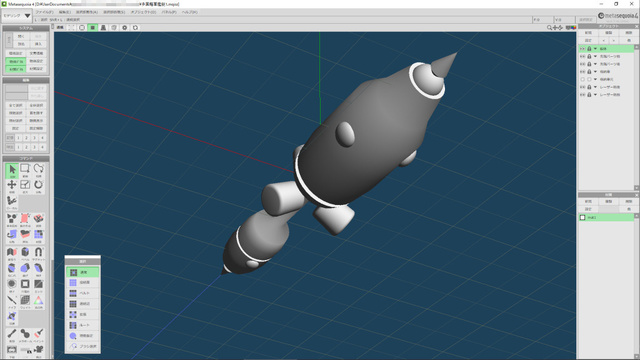Click 全て選択 in the edit panel
Image resolution: width=640 pixels, height=360 pixels.
(x=16, y=105)
